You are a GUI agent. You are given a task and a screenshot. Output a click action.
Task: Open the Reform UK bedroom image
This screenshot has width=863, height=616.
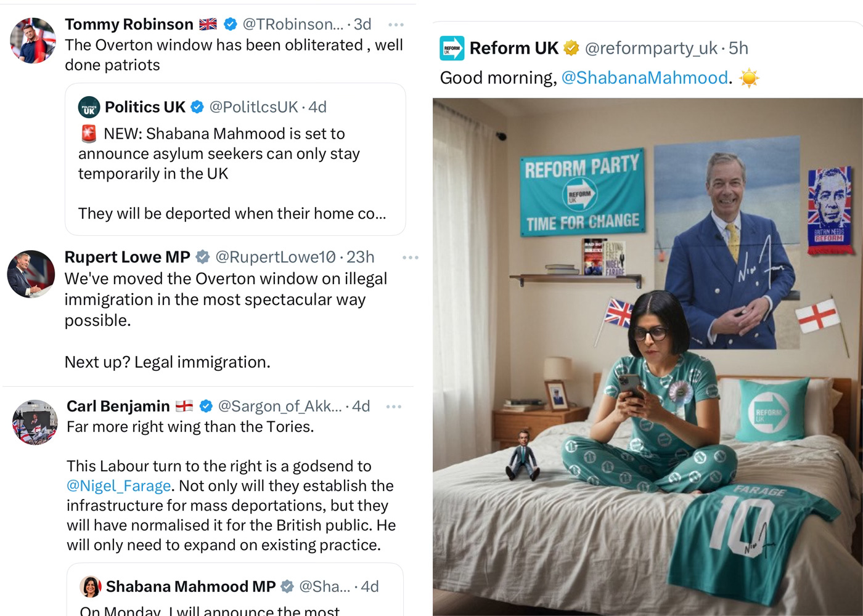(x=647, y=357)
